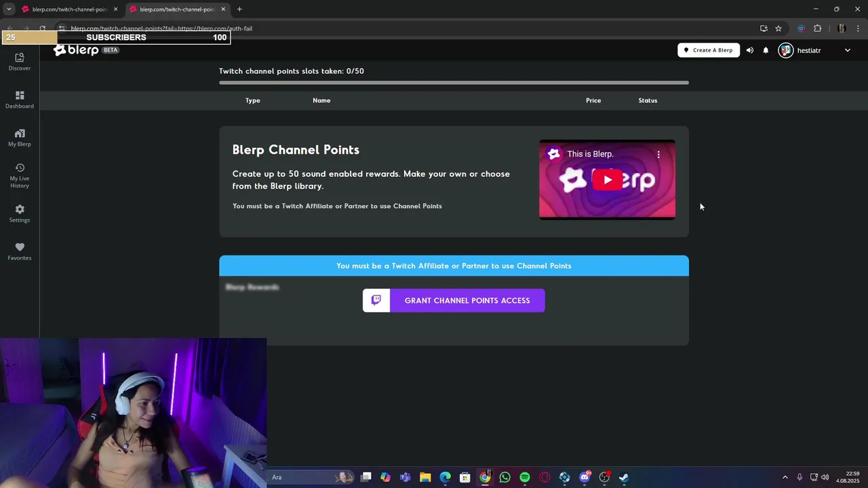Click Grant Channel Points Access button
The width and height of the screenshot is (868, 488).
454,300
